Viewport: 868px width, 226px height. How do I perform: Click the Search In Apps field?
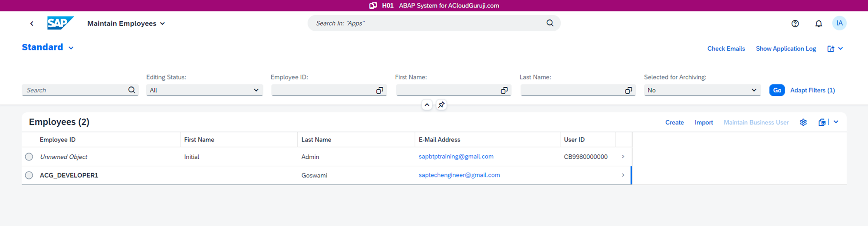click(x=427, y=23)
